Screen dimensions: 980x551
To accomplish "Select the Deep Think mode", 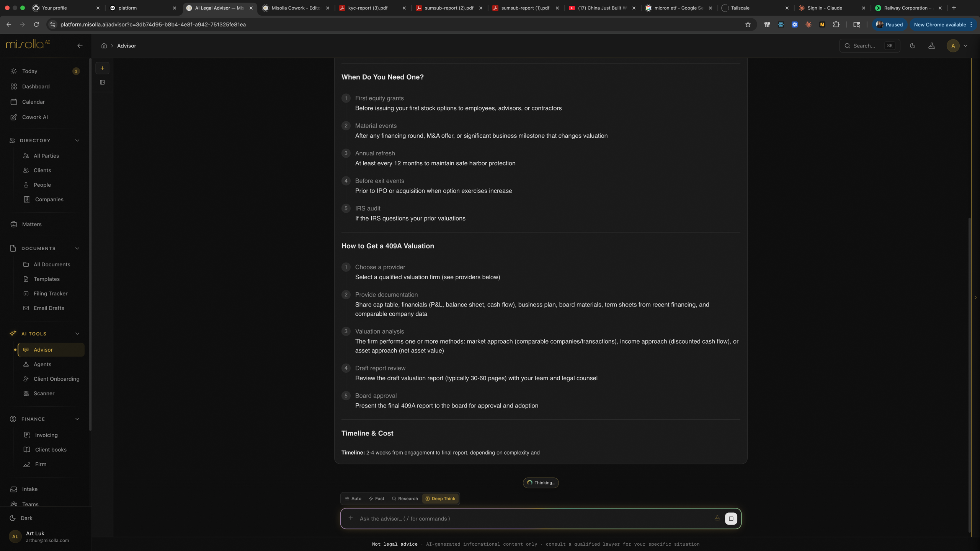I will click(440, 499).
